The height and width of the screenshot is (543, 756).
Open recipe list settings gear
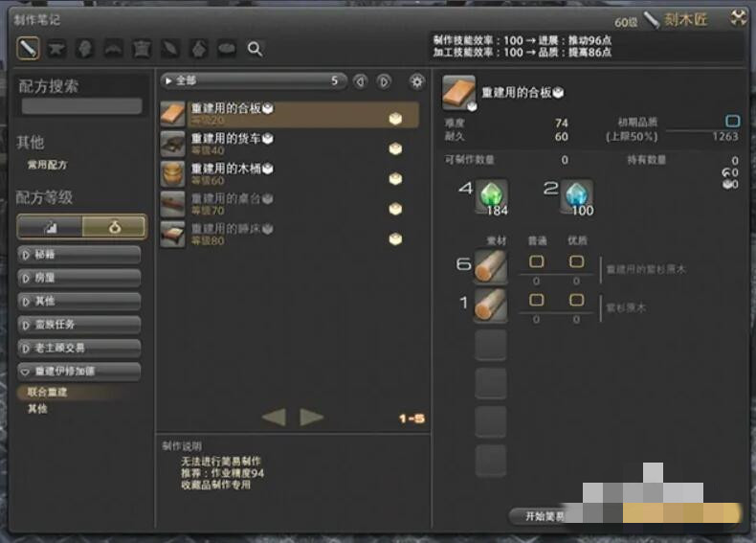pos(417,81)
